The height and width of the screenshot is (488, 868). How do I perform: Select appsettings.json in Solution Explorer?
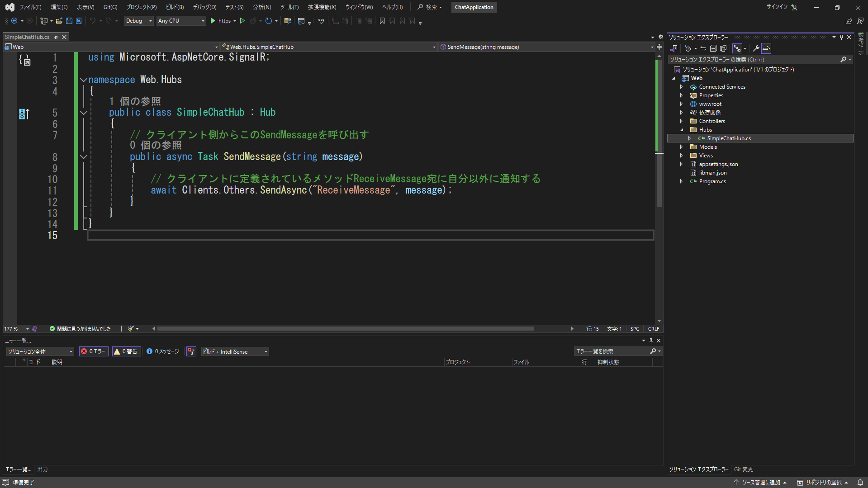point(718,164)
